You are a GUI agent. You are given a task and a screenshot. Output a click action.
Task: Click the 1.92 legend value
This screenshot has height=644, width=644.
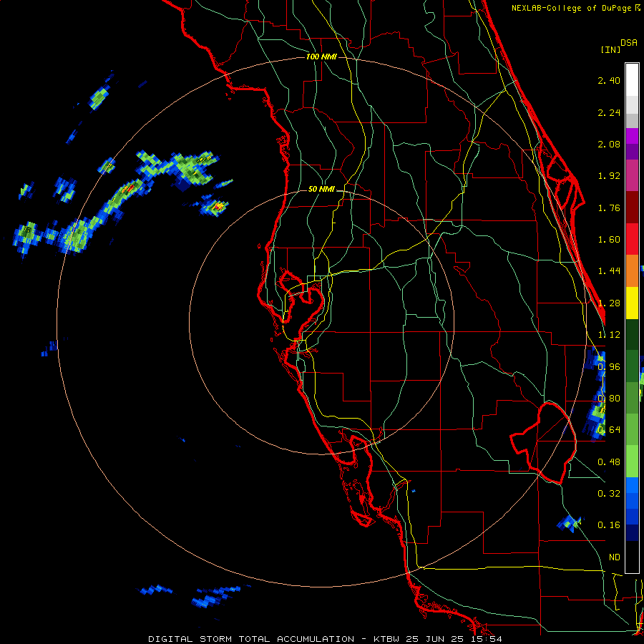(609, 176)
